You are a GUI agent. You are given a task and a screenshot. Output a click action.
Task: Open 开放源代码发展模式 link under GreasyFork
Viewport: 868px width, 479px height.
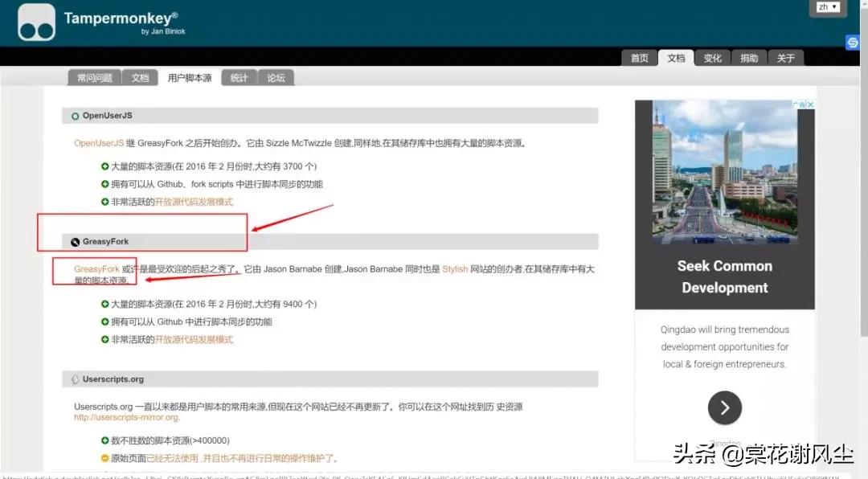pos(194,340)
